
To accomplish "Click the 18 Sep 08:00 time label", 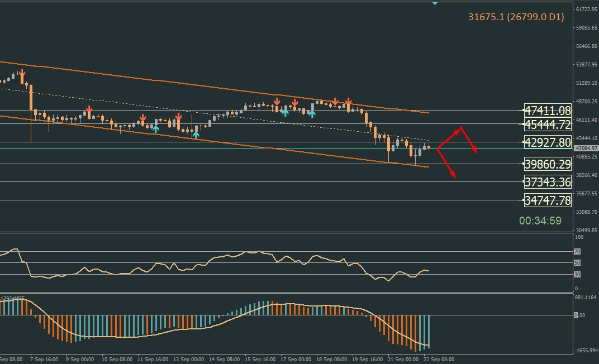I will [331, 359].
